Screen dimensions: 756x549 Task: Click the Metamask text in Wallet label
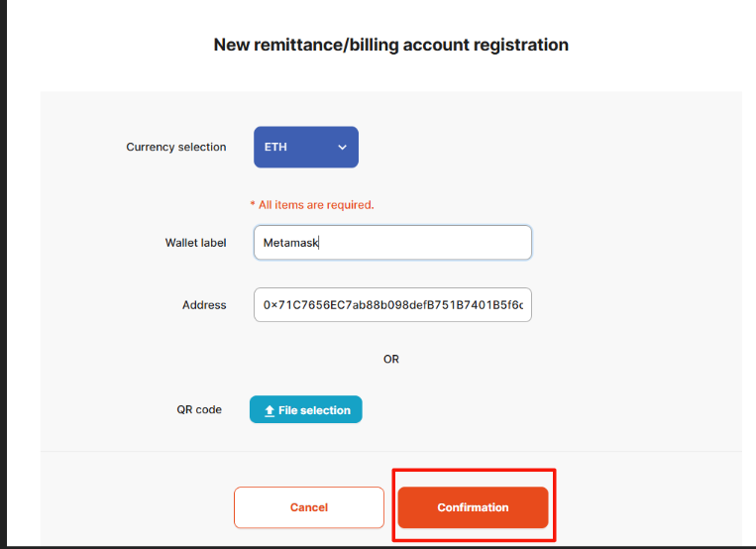click(290, 243)
